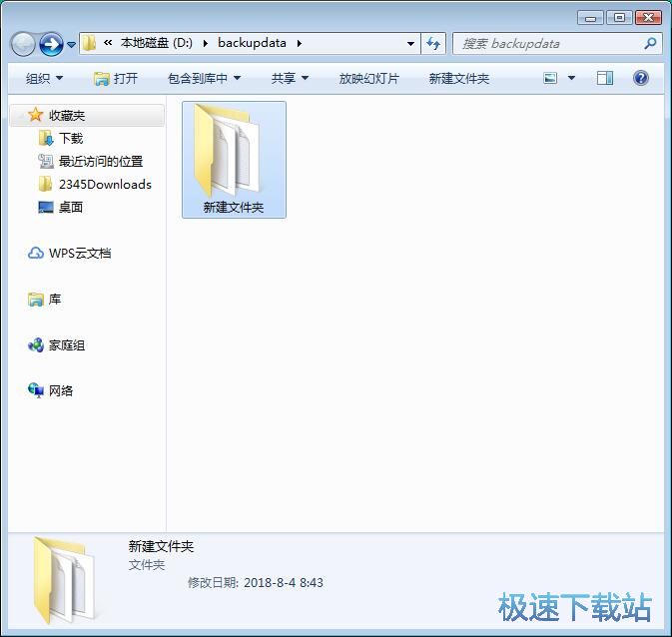Select 库 in the navigation pane
Image resolution: width=672 pixels, height=637 pixels.
[55, 299]
